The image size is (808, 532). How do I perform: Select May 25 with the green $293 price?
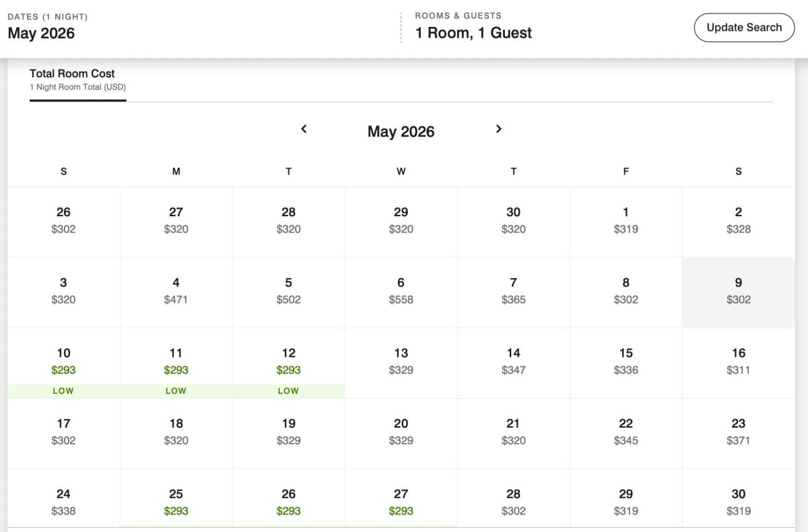coord(176,502)
